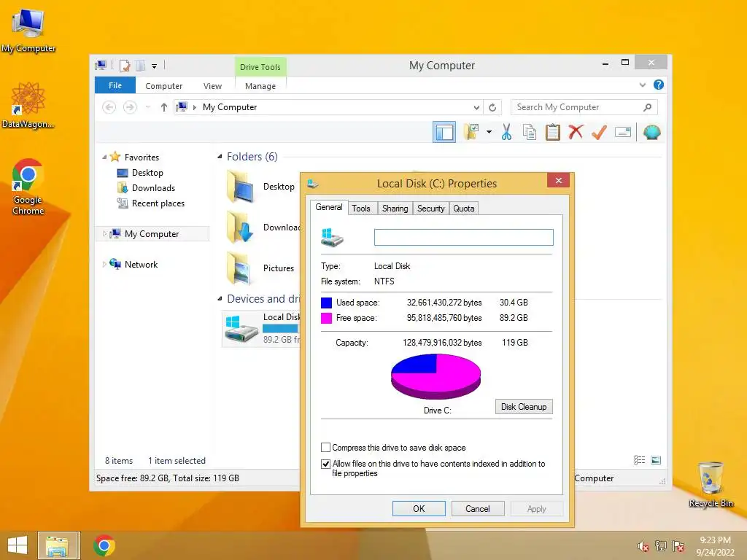Screen dimensions: 747x560
Task: Click the magenta Free space color square
Action: click(326, 318)
